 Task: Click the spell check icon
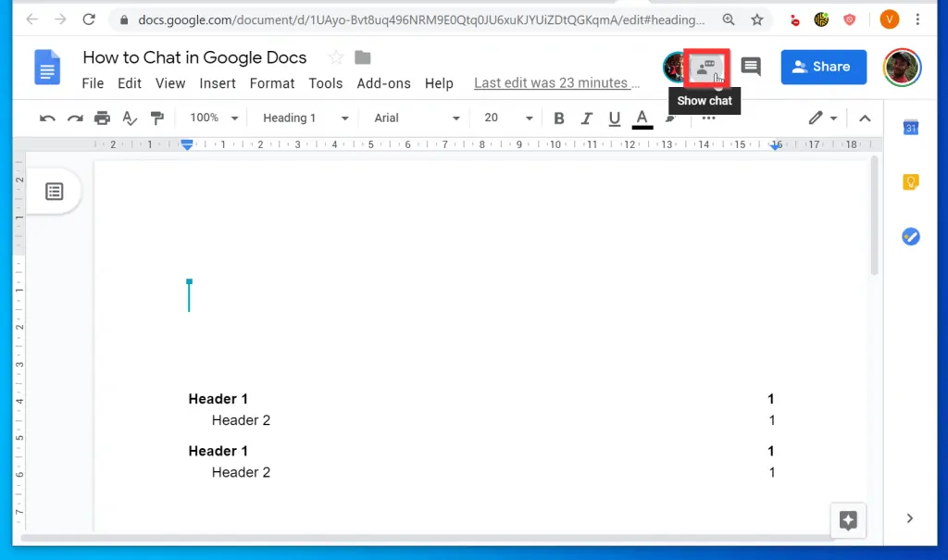pyautogui.click(x=130, y=118)
